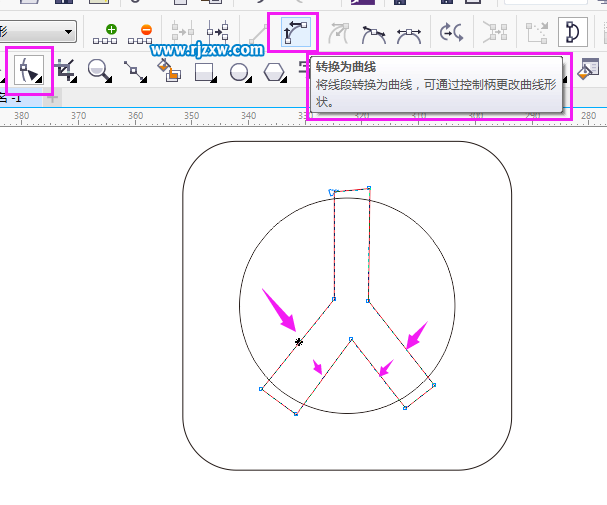This screenshot has width=607, height=505.
Task: Select the fill bucket tool at toolbar end
Action: pyautogui.click(x=588, y=69)
